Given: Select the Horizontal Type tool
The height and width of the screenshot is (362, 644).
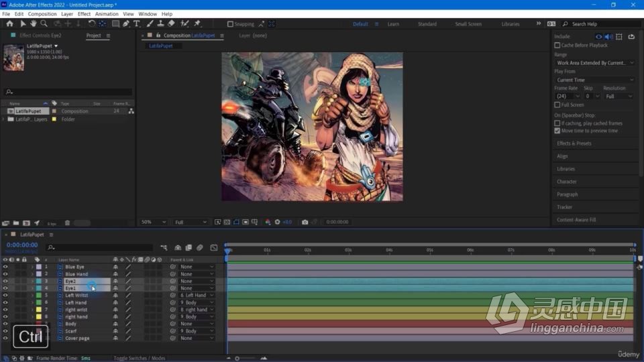Looking at the screenshot, I should (136, 24).
